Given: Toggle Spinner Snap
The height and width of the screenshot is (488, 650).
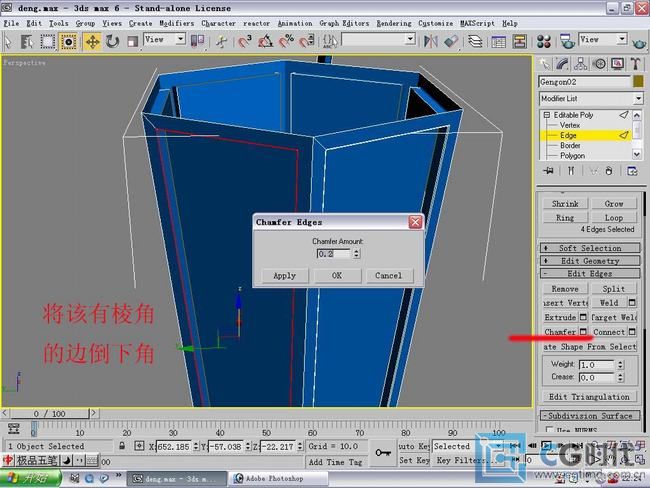Looking at the screenshot, I should 307,41.
